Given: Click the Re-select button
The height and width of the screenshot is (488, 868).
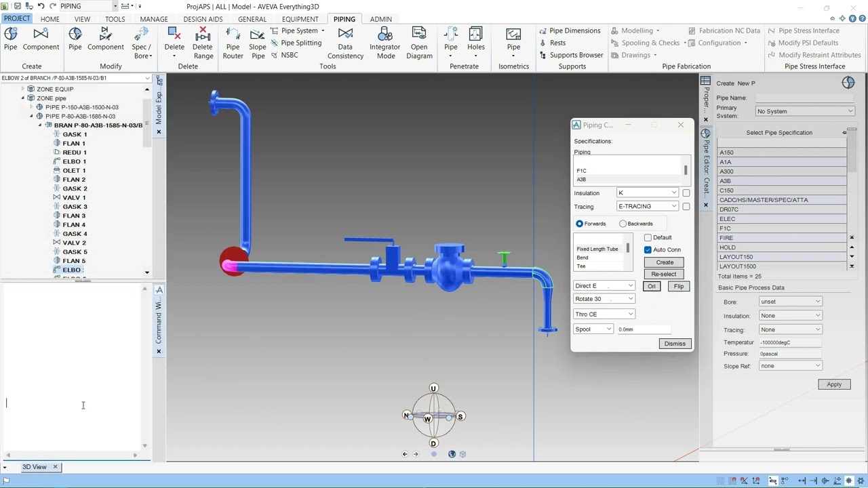Looking at the screenshot, I should [x=664, y=274].
